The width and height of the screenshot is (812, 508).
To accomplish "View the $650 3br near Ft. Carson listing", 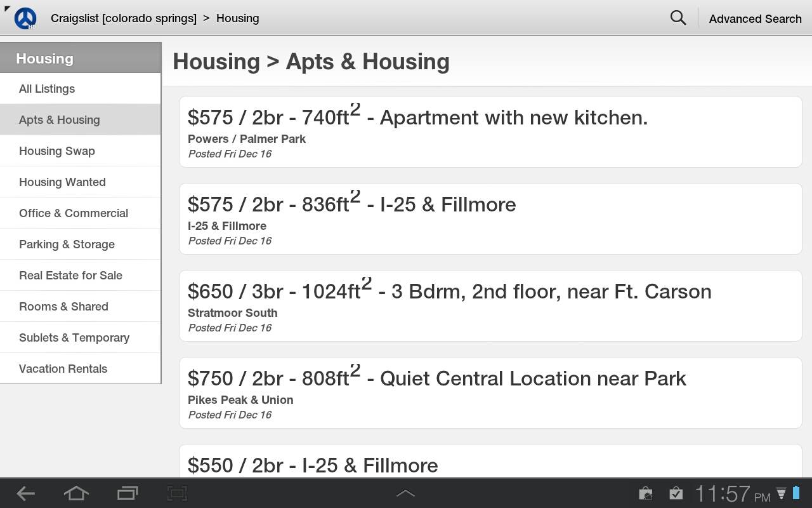I will click(490, 306).
